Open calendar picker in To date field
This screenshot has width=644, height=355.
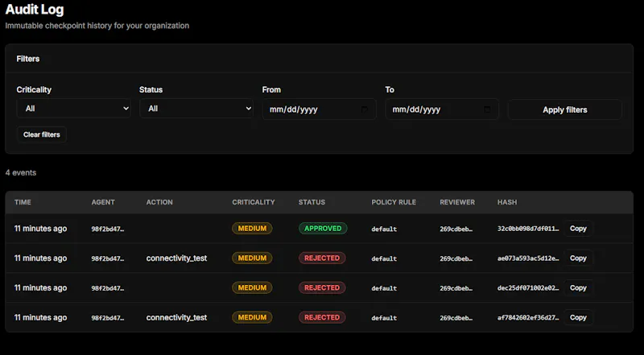(487, 109)
